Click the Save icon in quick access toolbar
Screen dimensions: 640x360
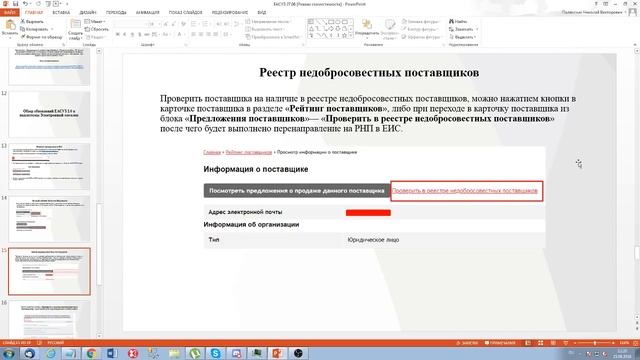coord(16,4)
